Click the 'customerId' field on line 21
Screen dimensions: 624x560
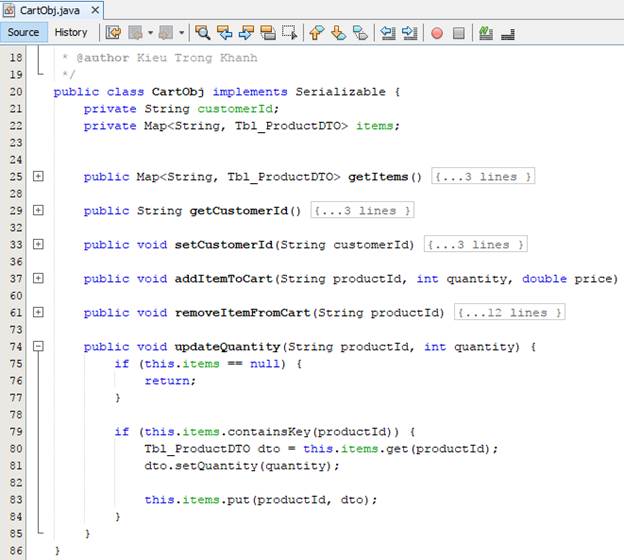(235, 109)
